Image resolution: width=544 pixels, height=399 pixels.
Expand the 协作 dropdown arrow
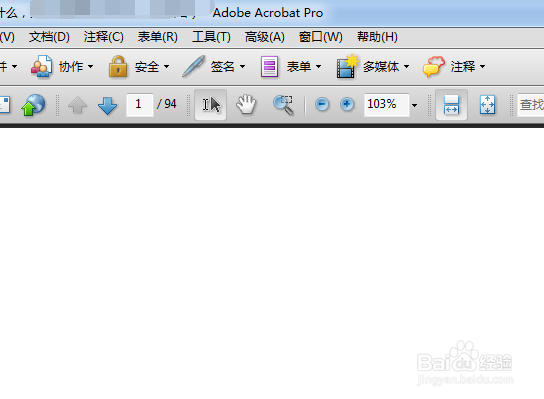click(x=91, y=66)
